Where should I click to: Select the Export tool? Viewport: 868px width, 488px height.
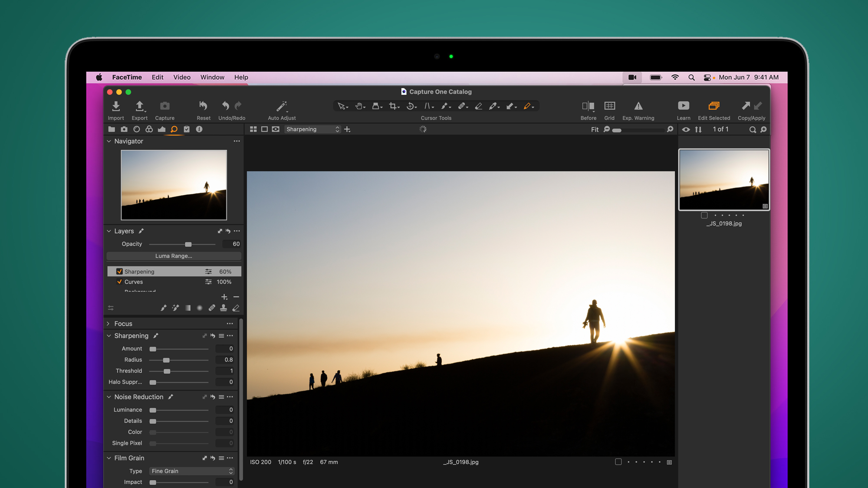click(139, 110)
